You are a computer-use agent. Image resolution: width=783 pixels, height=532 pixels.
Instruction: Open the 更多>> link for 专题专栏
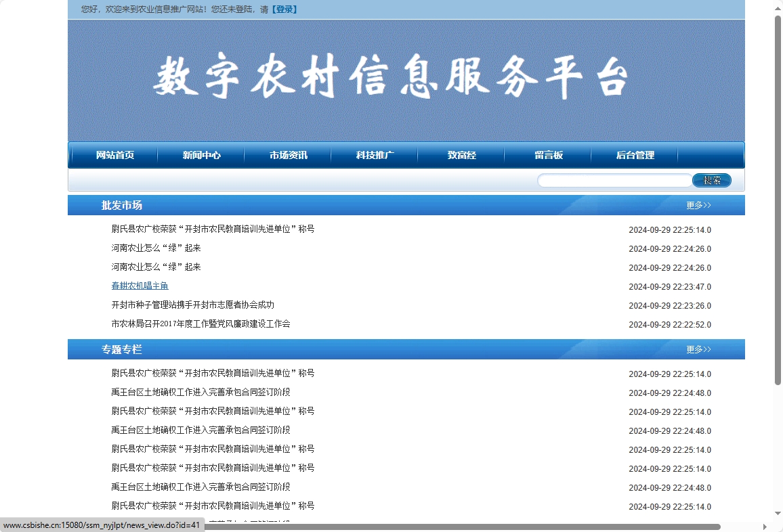pyautogui.click(x=699, y=349)
